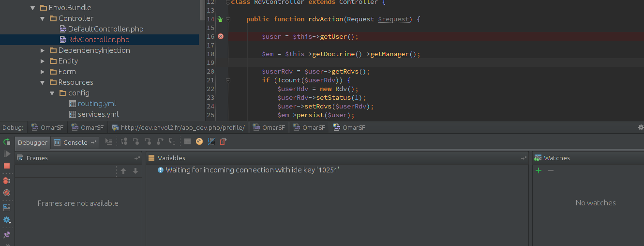Select next frame with down arrow
The image size is (644, 246).
point(135,171)
